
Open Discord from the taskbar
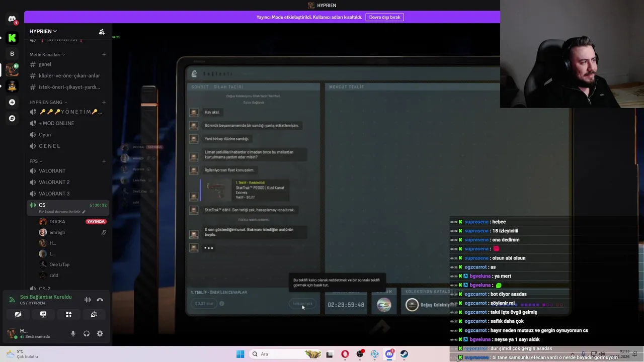click(x=389, y=354)
